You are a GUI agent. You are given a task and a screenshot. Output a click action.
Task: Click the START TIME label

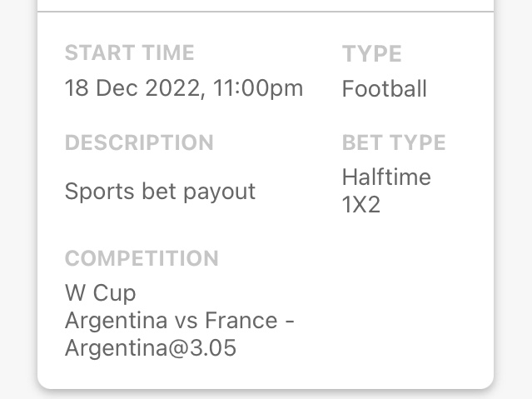pyautogui.click(x=129, y=53)
